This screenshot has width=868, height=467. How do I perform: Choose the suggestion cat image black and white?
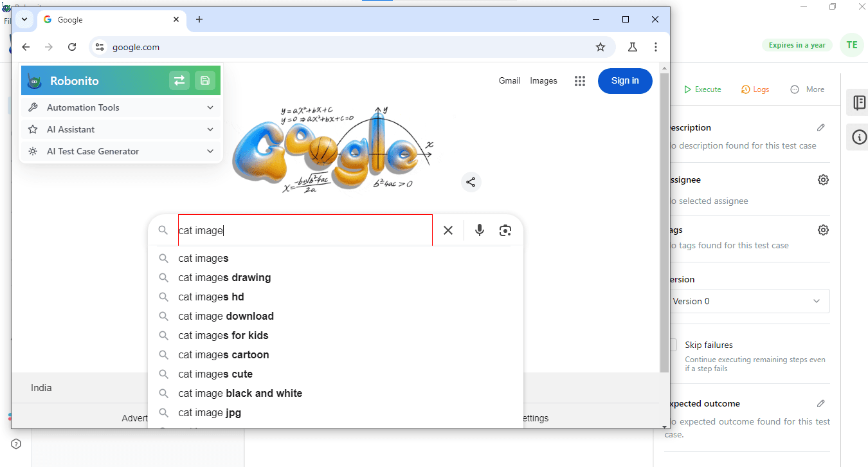tap(336, 394)
